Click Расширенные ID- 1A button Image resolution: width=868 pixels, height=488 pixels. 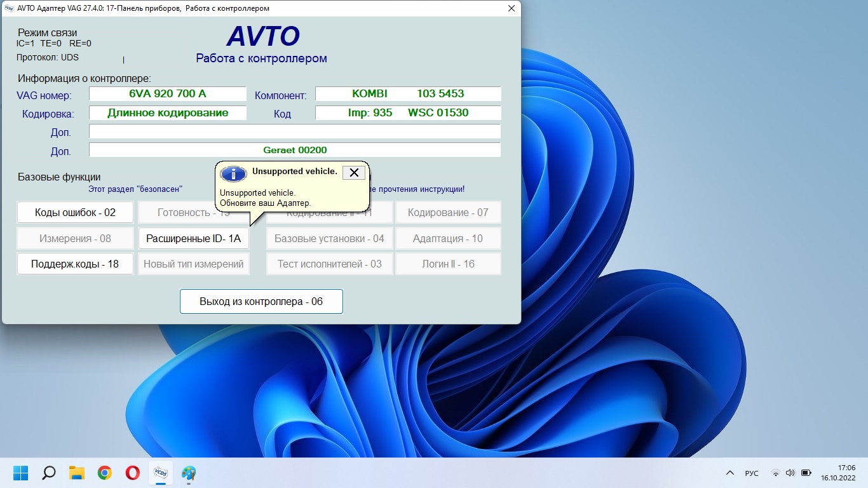(194, 238)
